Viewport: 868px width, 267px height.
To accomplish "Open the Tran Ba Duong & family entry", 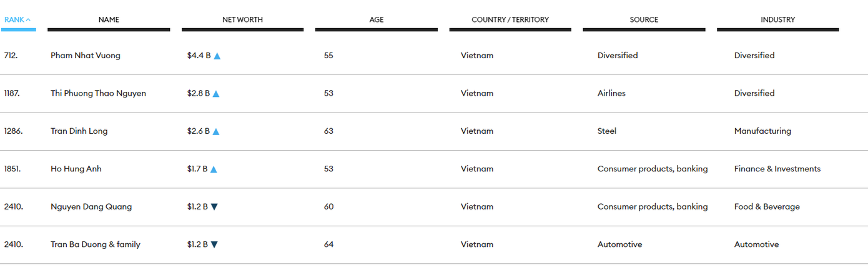I will point(96,244).
